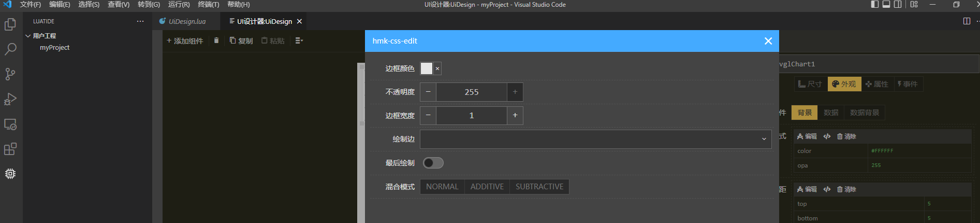Click the trash delete icon in toolbar
This screenshot has width=980, height=223.
click(x=216, y=40)
